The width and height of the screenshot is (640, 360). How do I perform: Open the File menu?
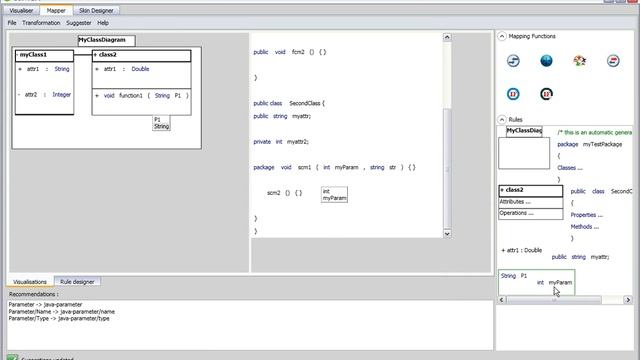coord(12,23)
